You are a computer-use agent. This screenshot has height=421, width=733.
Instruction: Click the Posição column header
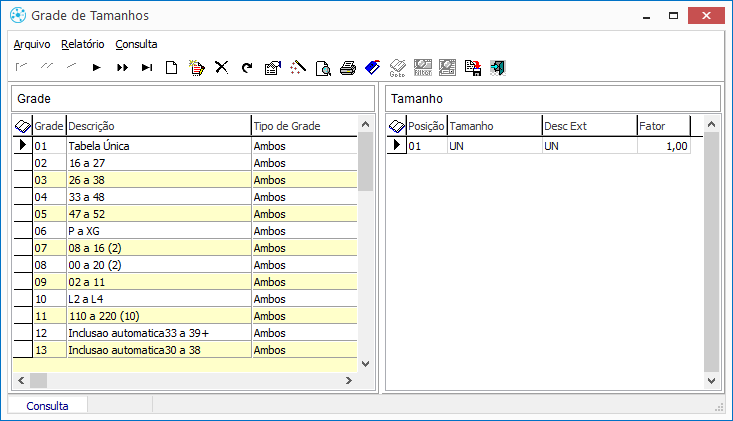[x=426, y=126]
